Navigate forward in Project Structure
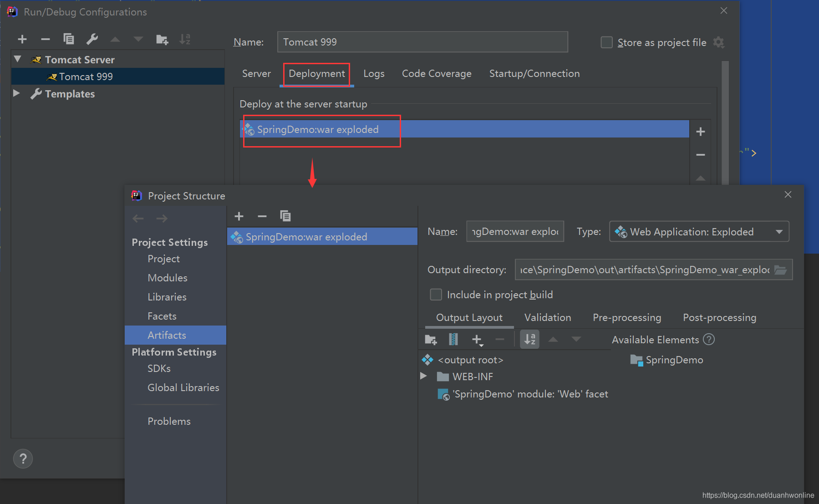The height and width of the screenshot is (504, 819). coord(162,219)
